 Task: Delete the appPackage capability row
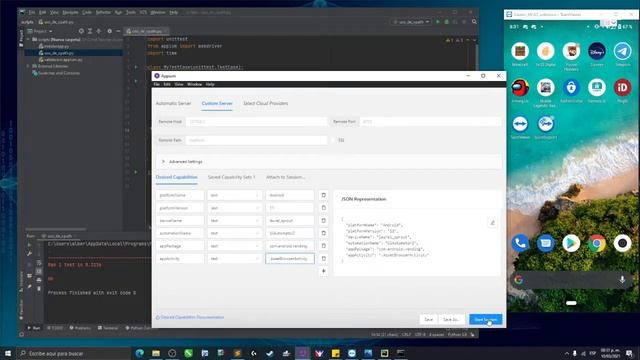point(323,246)
